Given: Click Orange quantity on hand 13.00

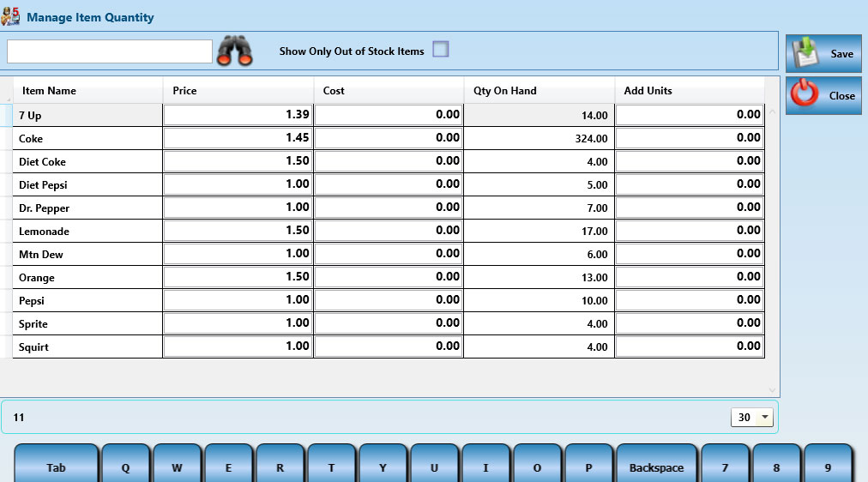Looking at the screenshot, I should [x=594, y=278].
